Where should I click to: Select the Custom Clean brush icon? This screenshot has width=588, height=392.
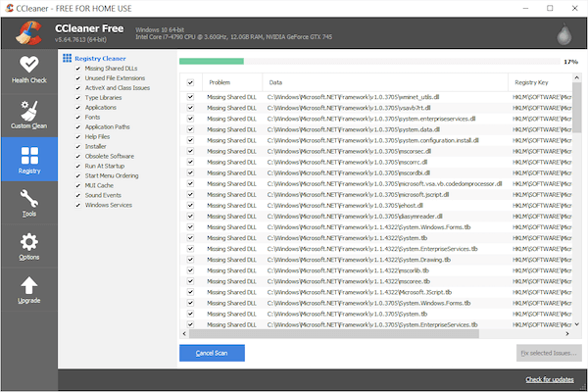click(x=27, y=111)
